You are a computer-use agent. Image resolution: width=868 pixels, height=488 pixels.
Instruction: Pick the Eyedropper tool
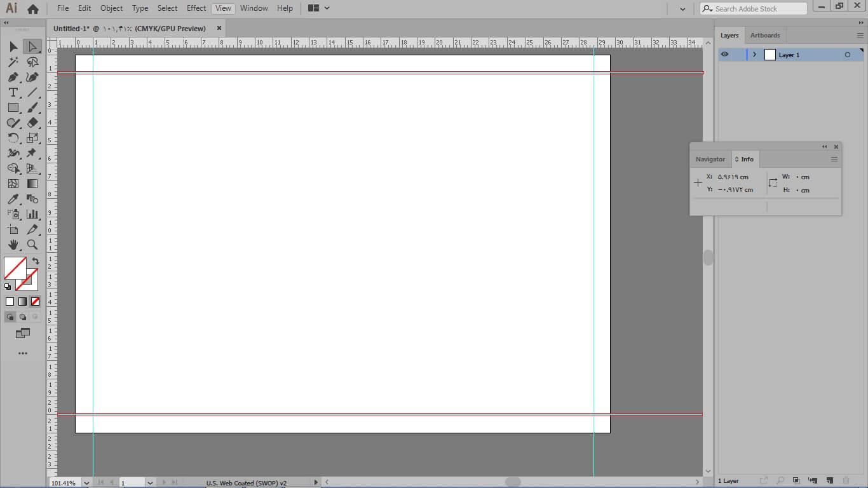13,199
